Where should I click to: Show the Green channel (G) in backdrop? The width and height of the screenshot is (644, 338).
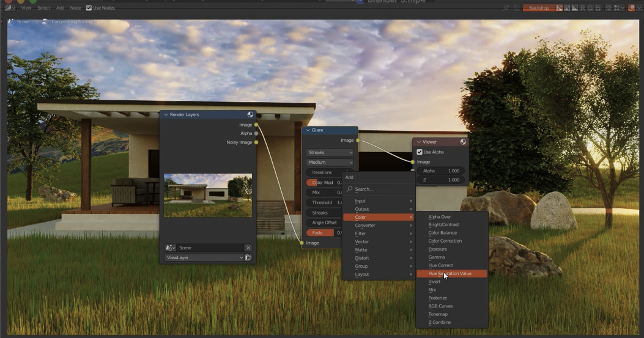[x=590, y=8]
